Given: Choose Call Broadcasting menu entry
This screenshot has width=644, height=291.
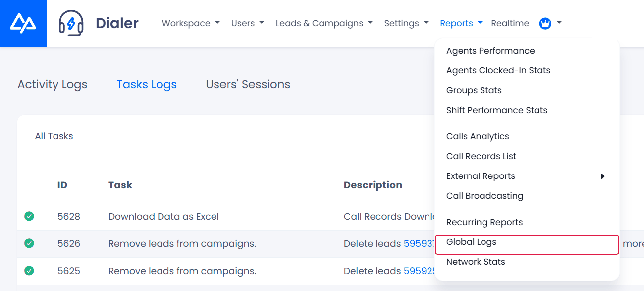Looking at the screenshot, I should point(527,196).
